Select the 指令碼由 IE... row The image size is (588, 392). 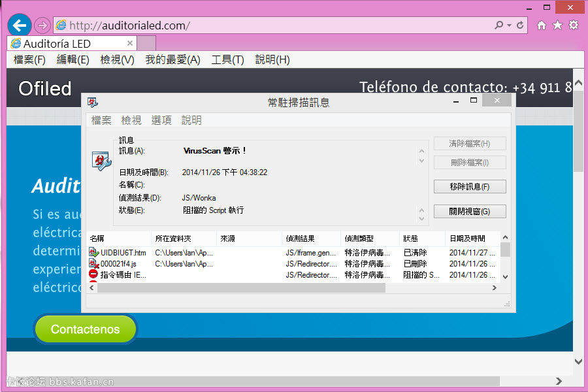pyautogui.click(x=293, y=274)
